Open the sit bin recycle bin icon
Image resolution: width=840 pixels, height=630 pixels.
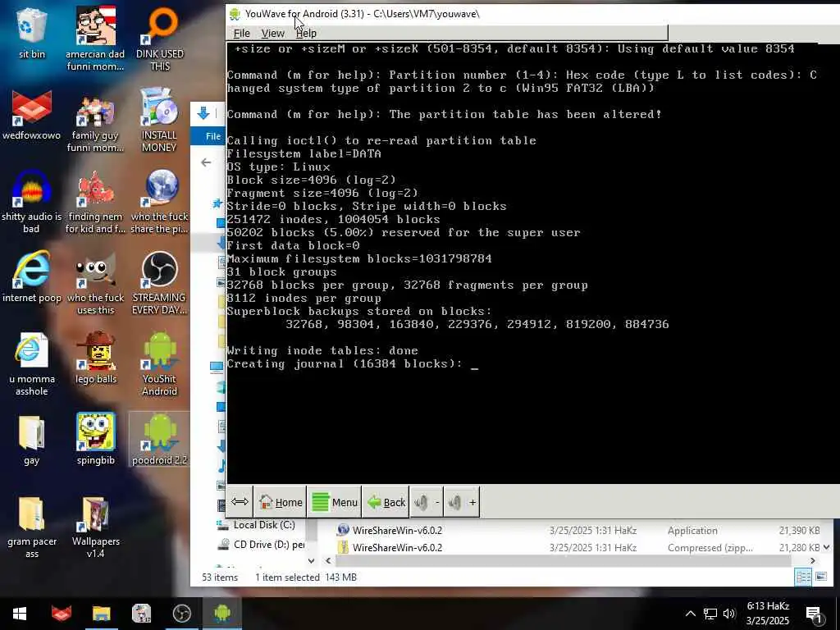[x=32, y=33]
